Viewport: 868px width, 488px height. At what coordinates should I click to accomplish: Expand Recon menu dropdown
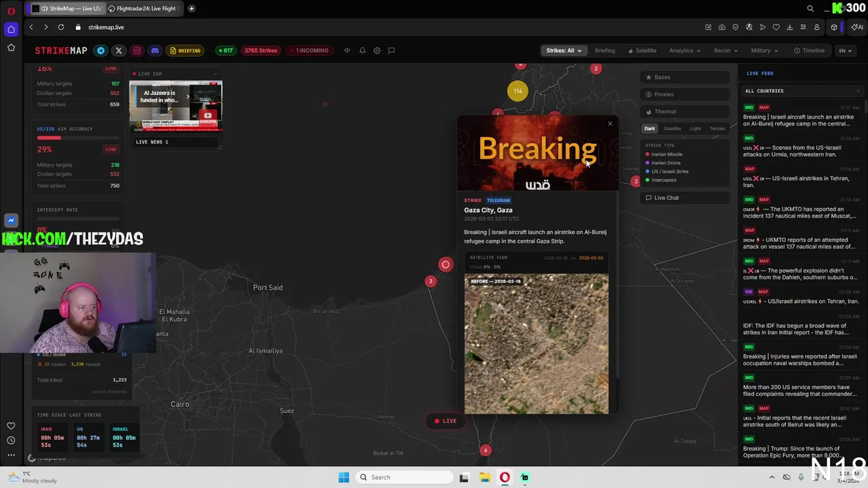[x=726, y=50]
